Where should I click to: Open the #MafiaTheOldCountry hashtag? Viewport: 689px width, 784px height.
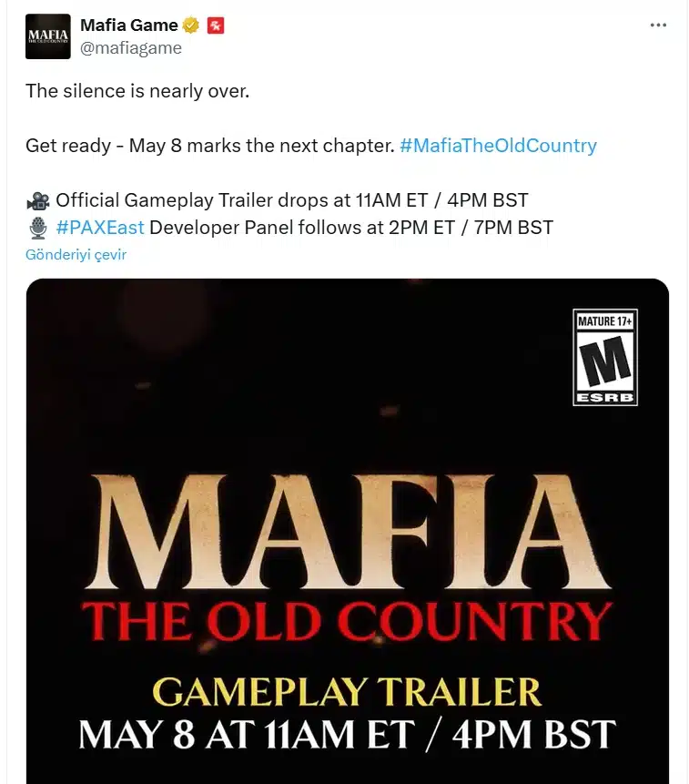498,146
